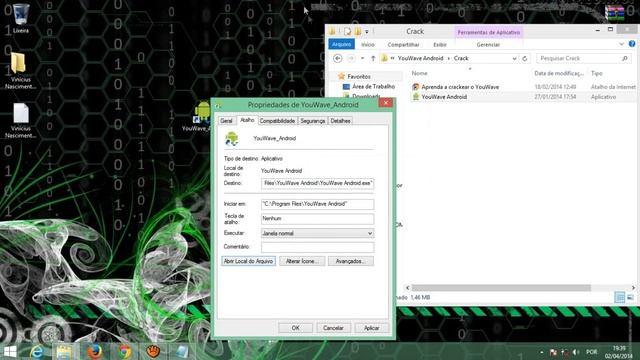Click the POR language indicator
The width and height of the screenshot is (640, 360).
591,352
